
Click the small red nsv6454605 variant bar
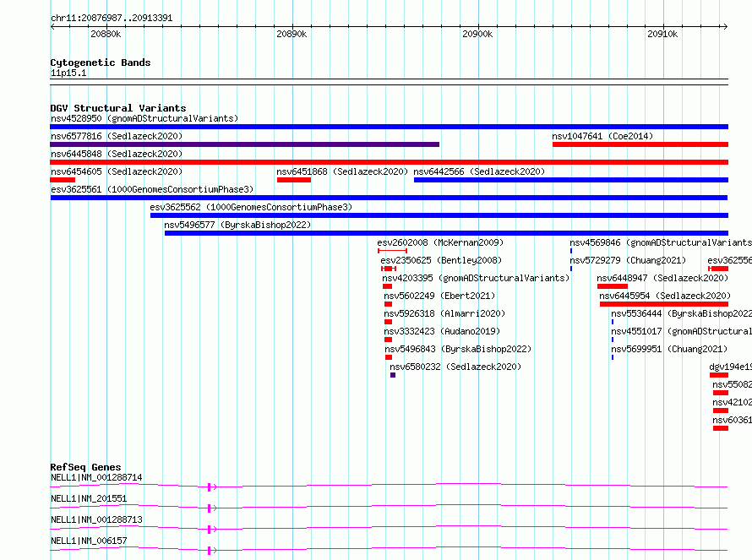click(x=63, y=180)
